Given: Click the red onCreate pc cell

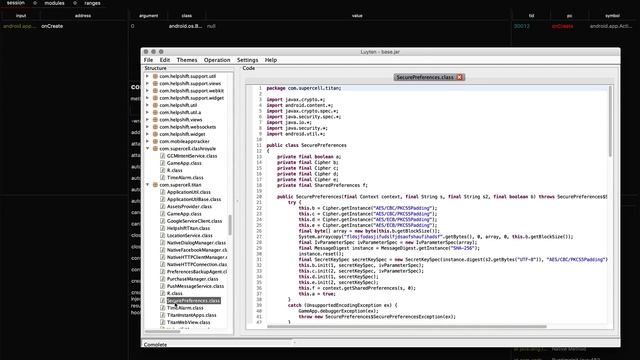Looking at the screenshot, I should (x=562, y=26).
